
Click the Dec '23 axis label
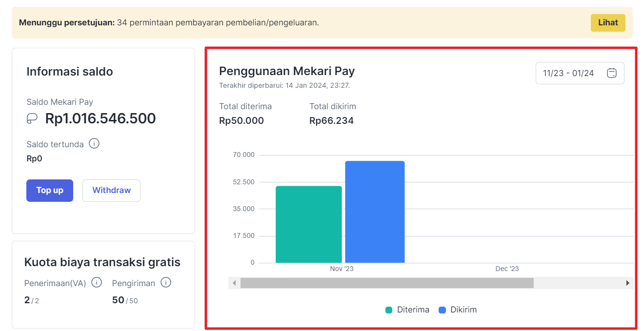[x=507, y=269]
